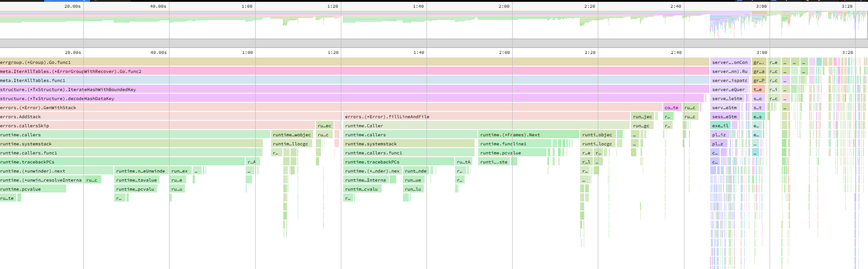The width and height of the screenshot is (868, 269).
Task: Select the runtime.Caller frame
Action: (x=486, y=125)
